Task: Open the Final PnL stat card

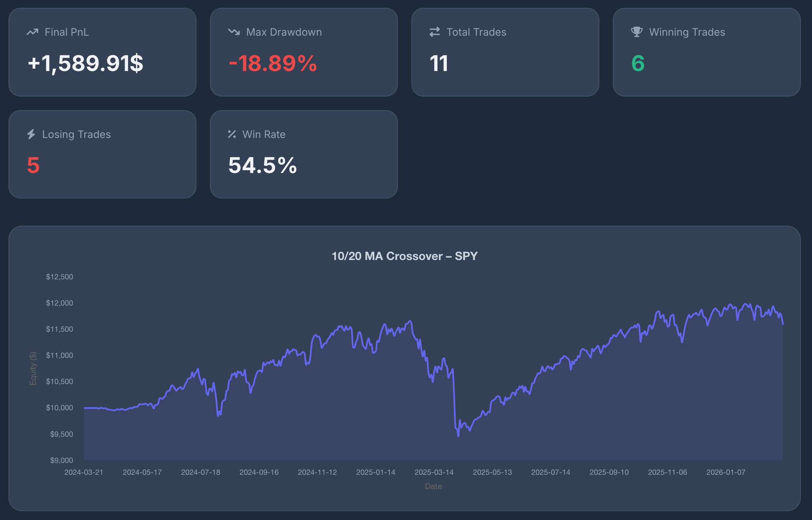Action: 103,53
